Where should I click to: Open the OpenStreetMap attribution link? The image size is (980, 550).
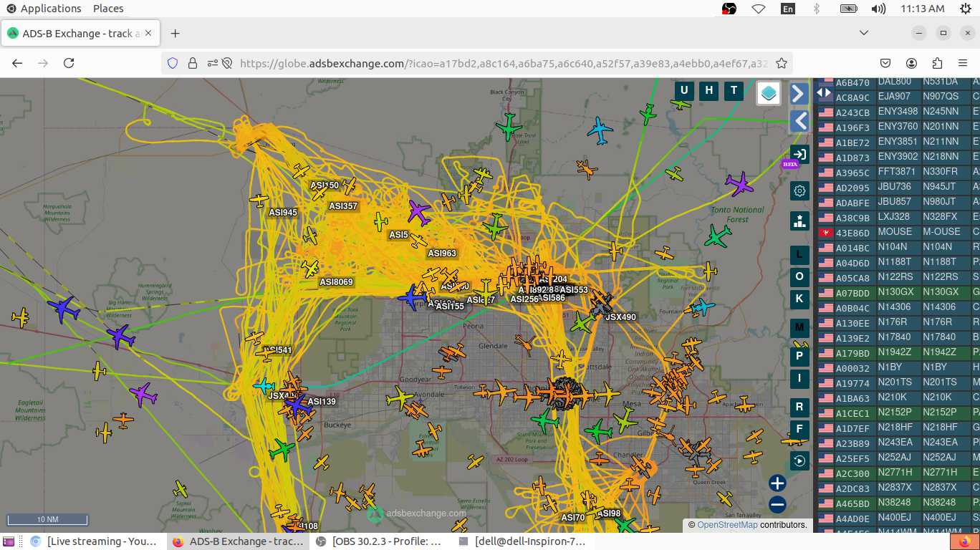pos(727,525)
